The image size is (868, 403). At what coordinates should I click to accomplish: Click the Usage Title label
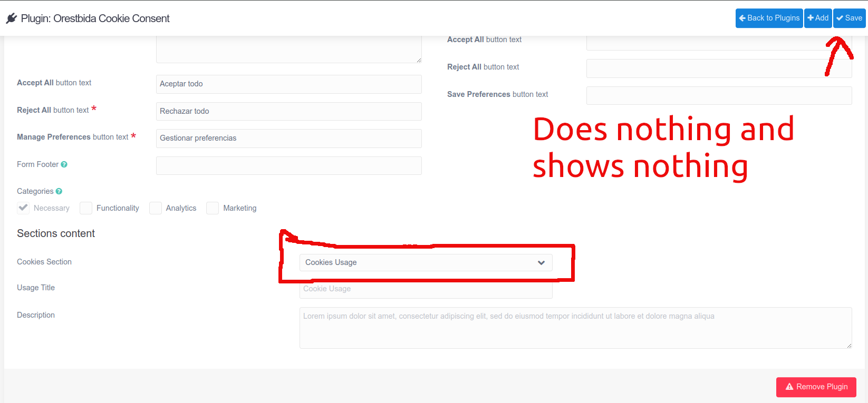(36, 288)
